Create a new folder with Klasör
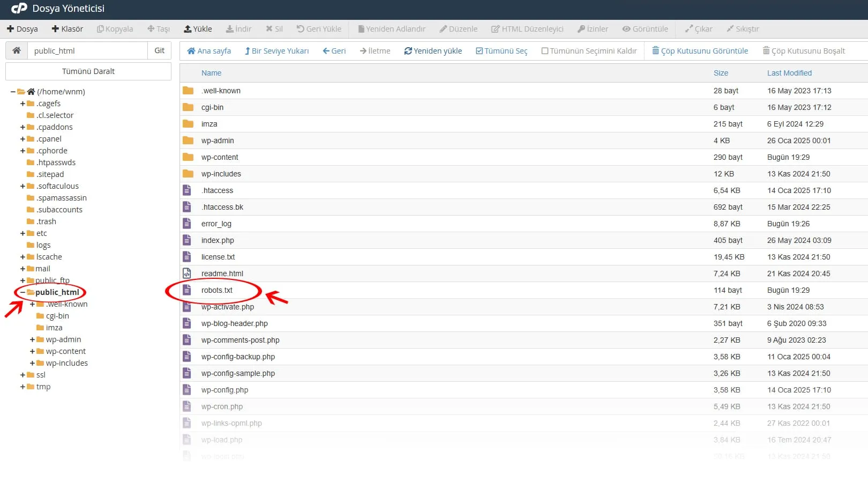Screen dimensions: 868x488 click(67, 29)
